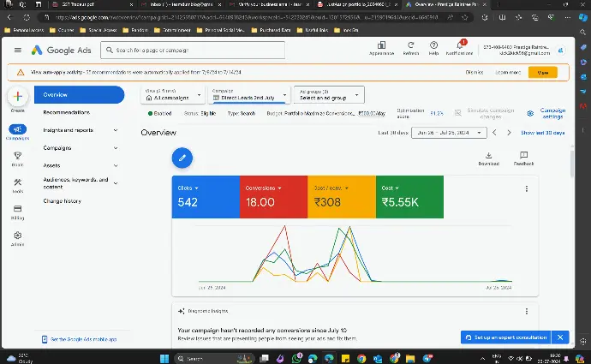Select the Overview menu item
591x364 pixels.
coord(79,94)
